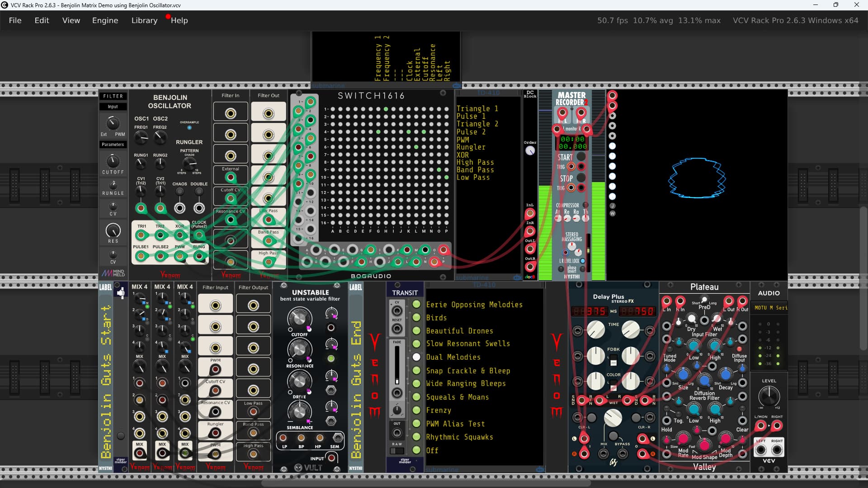This screenshot has height=488, width=868.
Task: Toggle the DOUBLE button on Benjolin Oscillator
Action: pyautogui.click(x=199, y=192)
